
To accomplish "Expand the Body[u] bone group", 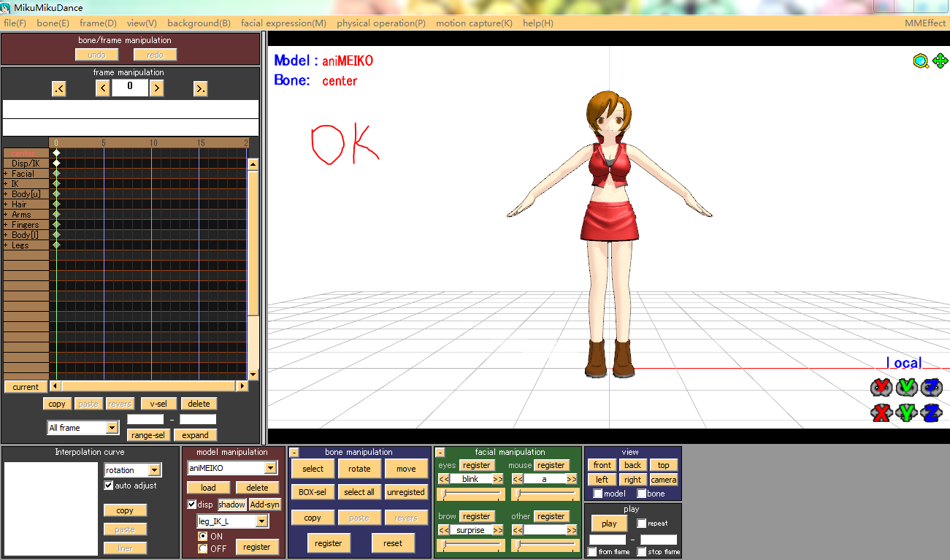I will click(6, 194).
